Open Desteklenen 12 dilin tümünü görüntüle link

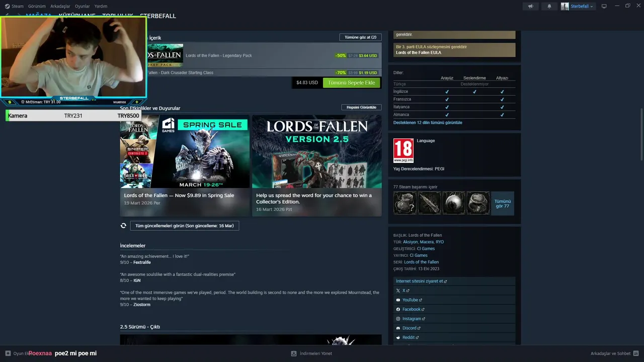(428, 123)
